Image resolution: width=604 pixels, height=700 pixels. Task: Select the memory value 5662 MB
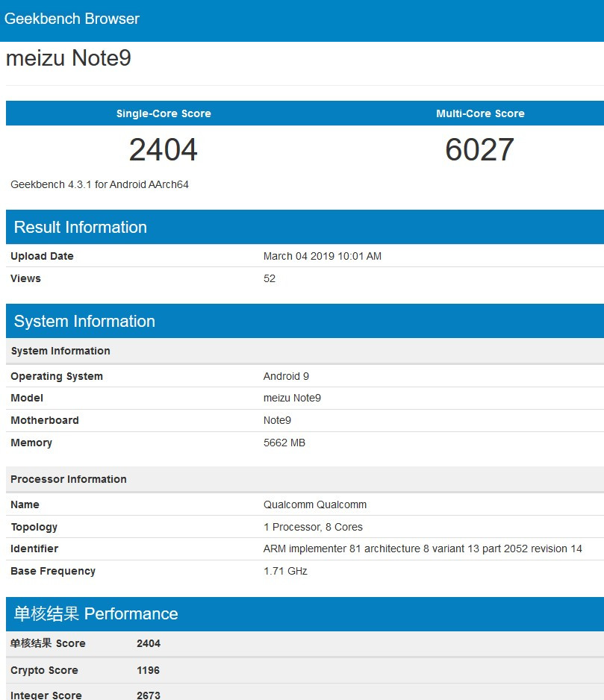click(284, 443)
